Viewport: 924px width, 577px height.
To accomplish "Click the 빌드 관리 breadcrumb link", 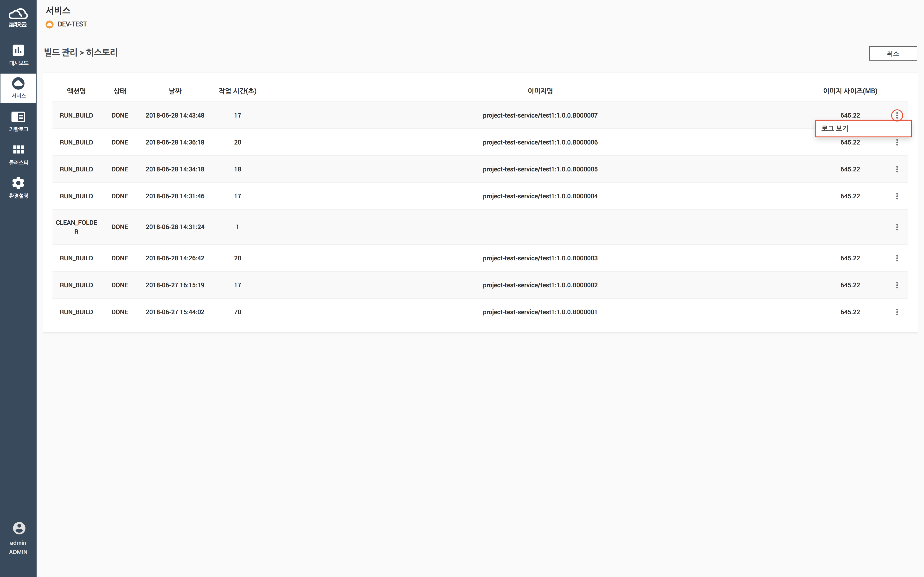I will (61, 52).
